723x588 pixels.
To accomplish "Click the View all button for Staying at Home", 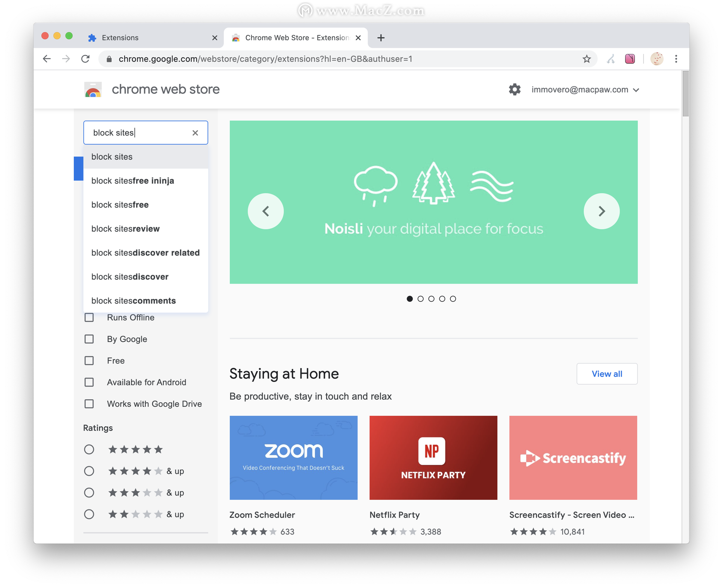I will [607, 374].
